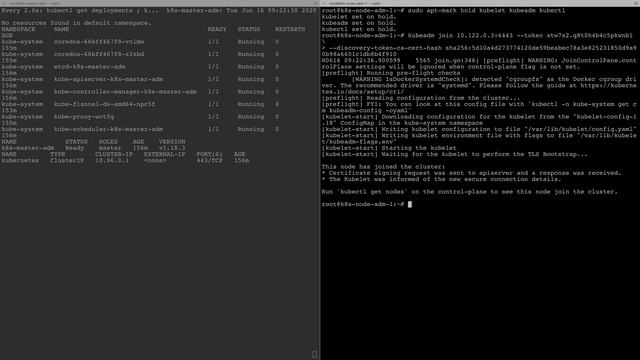640x360 pixels.
Task: Click the NAMESPACE column header
Action: [18, 29]
